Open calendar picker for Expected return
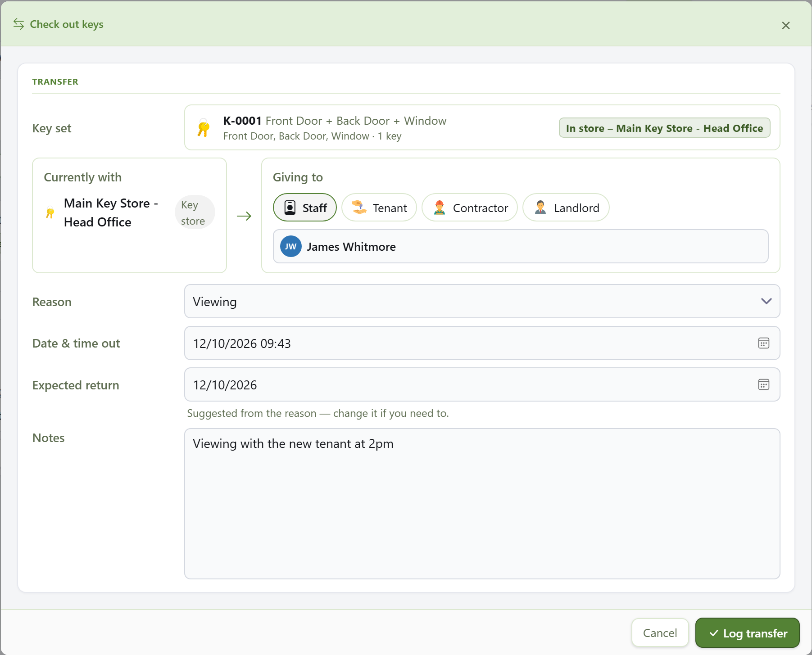The width and height of the screenshot is (812, 655). click(763, 384)
